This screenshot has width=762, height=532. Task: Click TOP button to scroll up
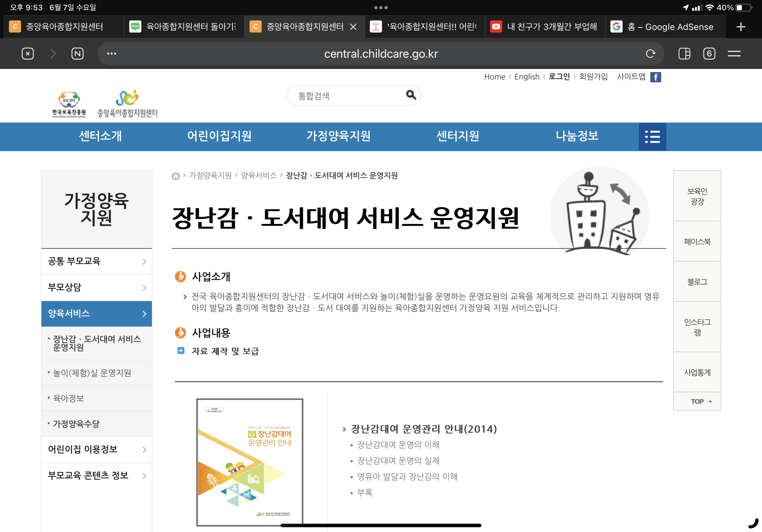coord(697,401)
